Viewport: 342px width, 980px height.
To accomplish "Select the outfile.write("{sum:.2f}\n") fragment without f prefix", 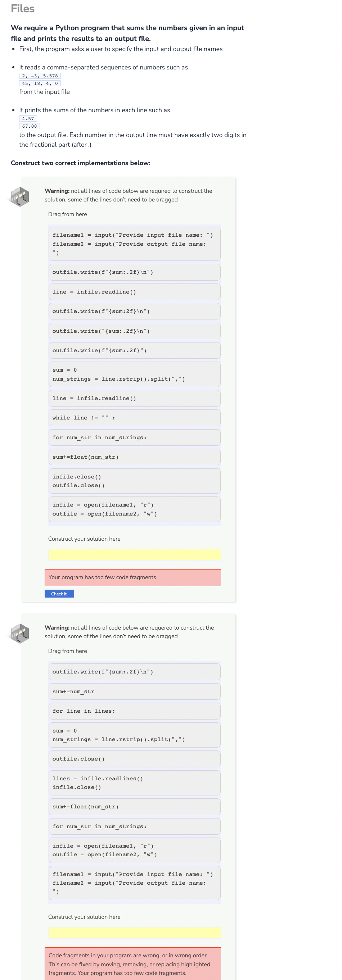I will 134,331.
